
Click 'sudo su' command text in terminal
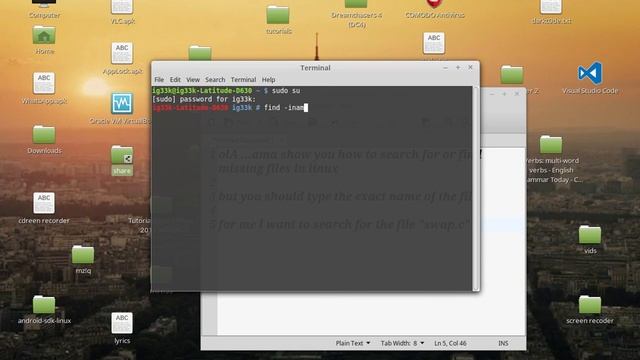(286, 91)
